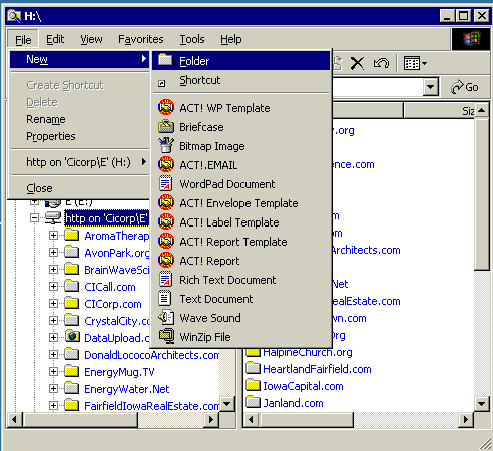Open the Edit menu
This screenshot has width=493, height=451.
[x=55, y=39]
